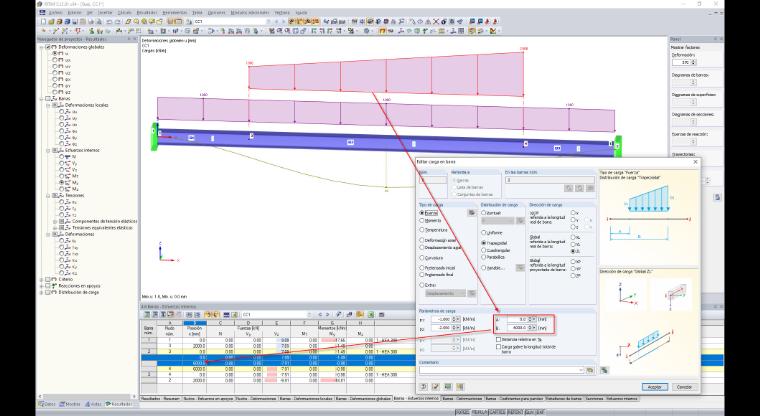
Task: Click last bar-selection icon under barras núm. field
Action: [590, 188]
